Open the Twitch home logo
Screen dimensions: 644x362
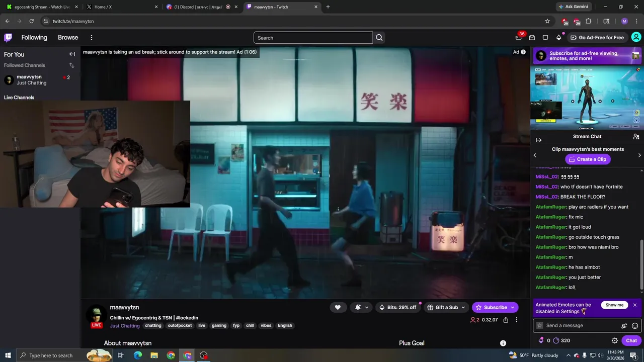click(x=8, y=38)
